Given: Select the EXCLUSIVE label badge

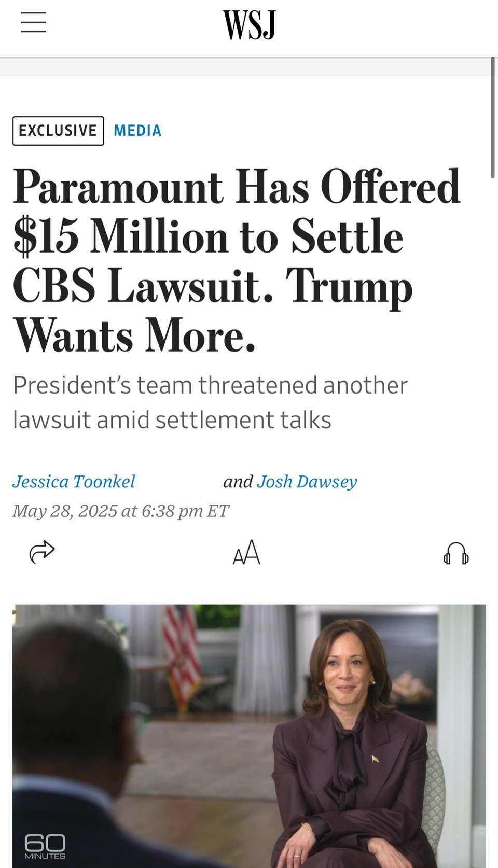Looking at the screenshot, I should coord(58,131).
